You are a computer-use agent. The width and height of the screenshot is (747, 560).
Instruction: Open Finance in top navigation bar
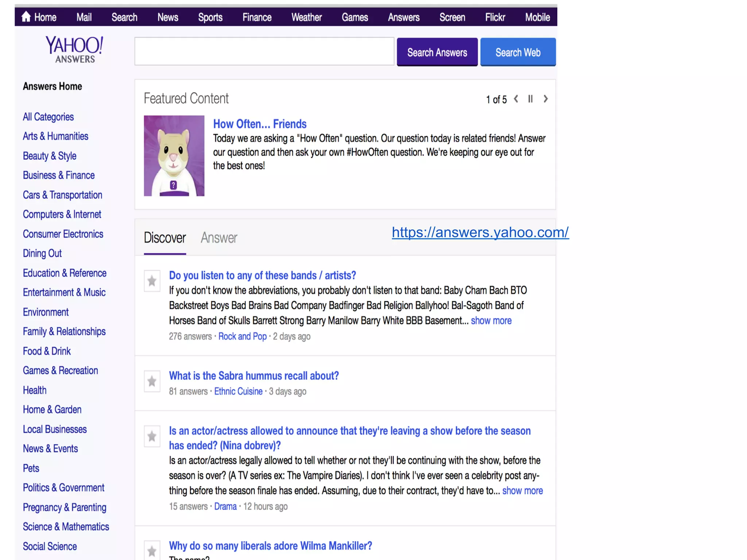tap(257, 17)
